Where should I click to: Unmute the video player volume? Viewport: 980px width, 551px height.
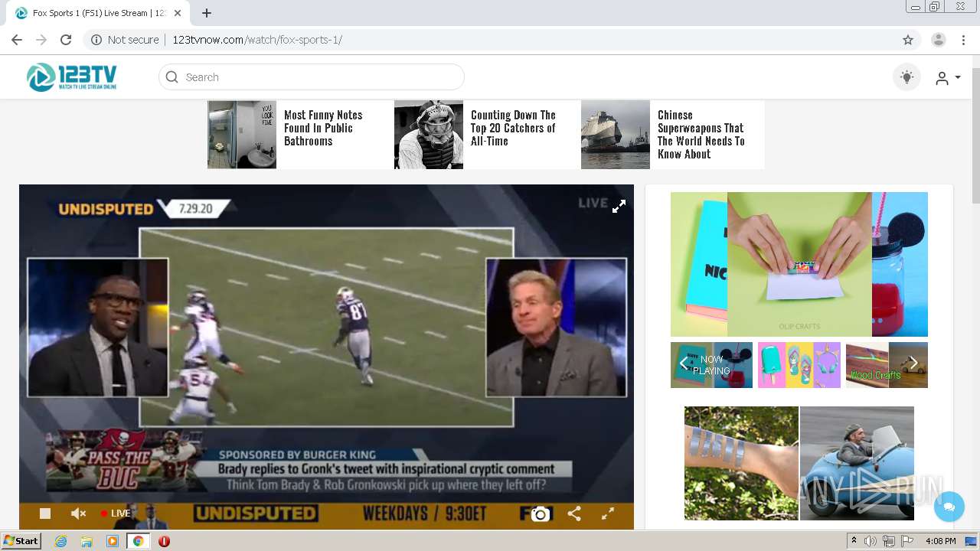point(78,514)
